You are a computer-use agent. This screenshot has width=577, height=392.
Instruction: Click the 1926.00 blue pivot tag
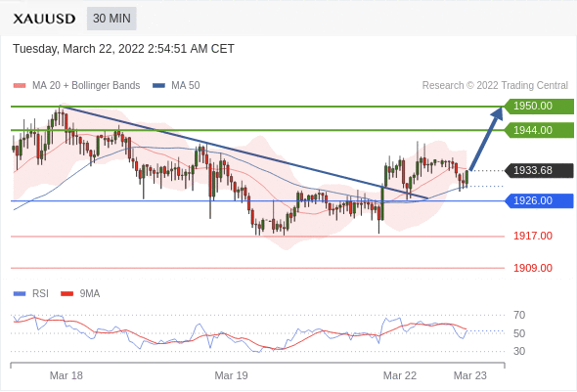coord(539,200)
